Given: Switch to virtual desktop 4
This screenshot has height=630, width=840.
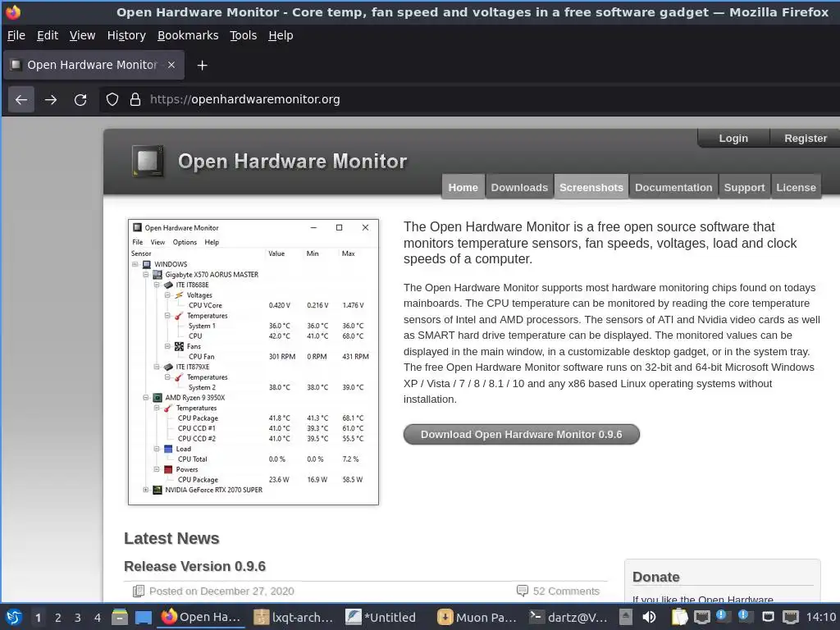Looking at the screenshot, I should (x=98, y=618).
